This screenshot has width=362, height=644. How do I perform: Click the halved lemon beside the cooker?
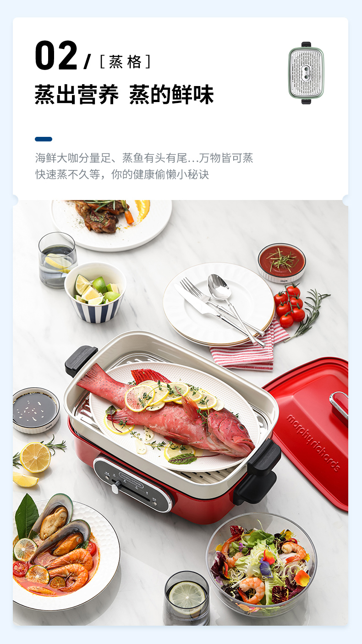pos(35,458)
